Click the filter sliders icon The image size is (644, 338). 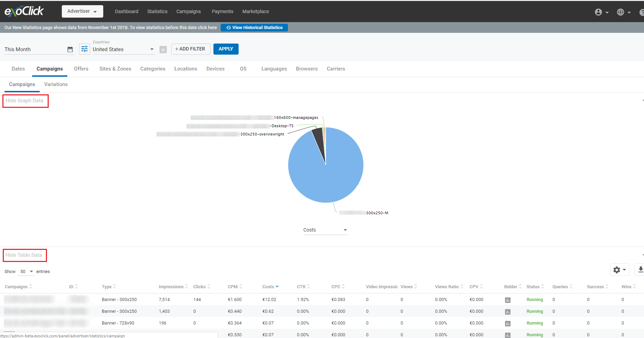[84, 49]
